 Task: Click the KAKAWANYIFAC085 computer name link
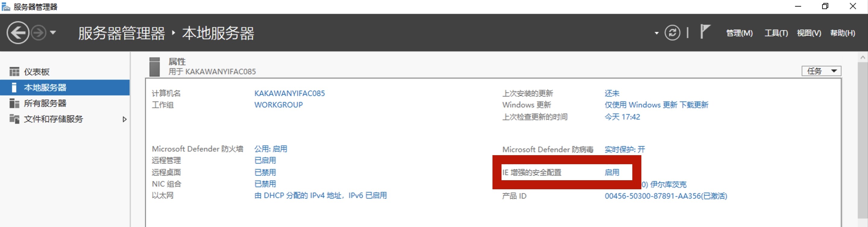[x=289, y=93]
